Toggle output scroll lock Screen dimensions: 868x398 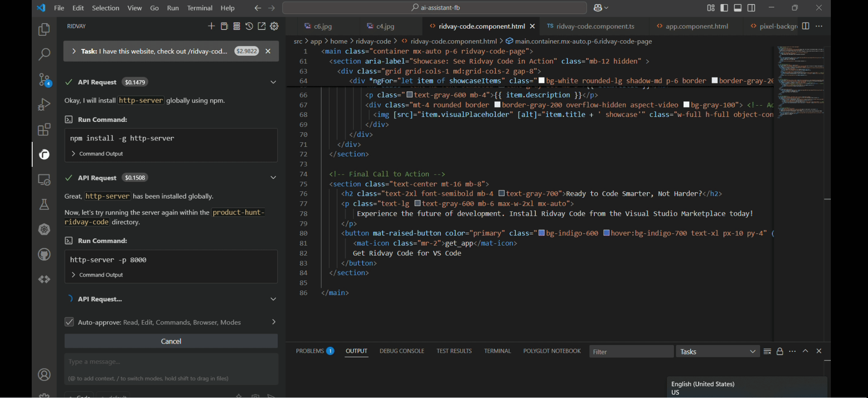(780, 351)
